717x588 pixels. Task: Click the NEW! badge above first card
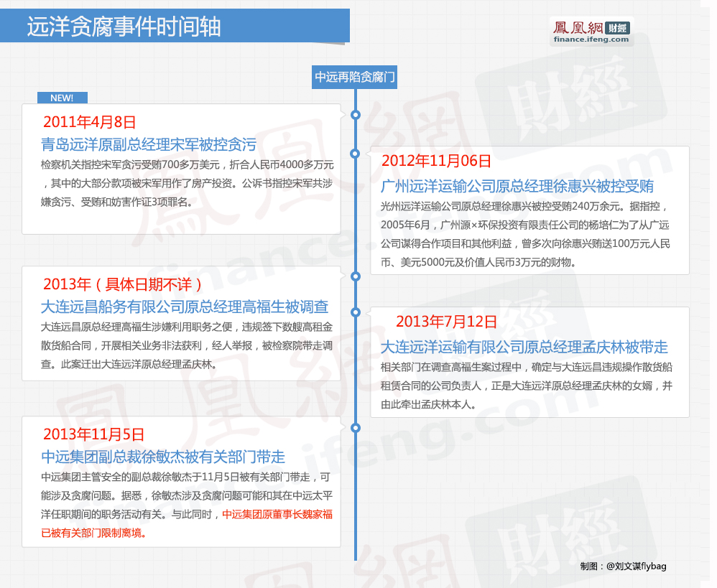click(x=63, y=98)
